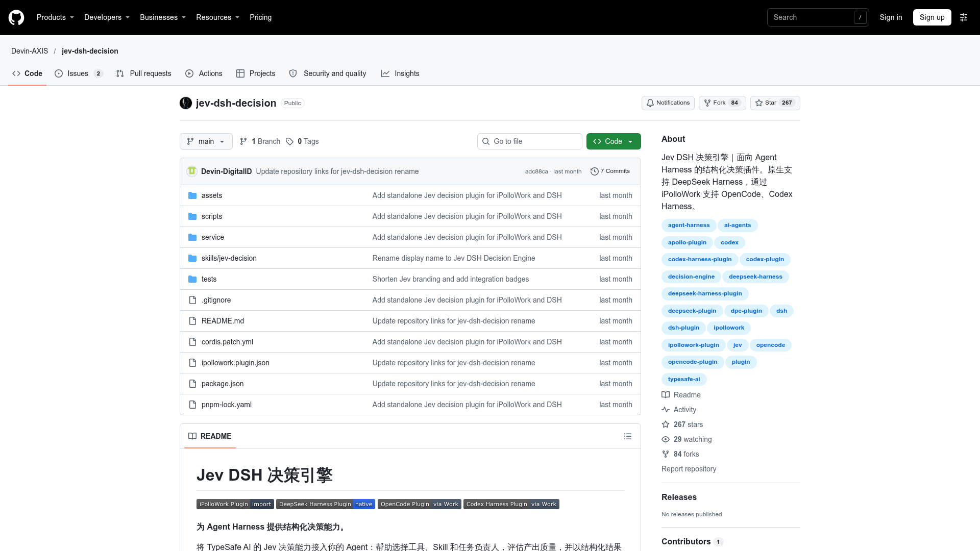Image resolution: width=980 pixels, height=551 pixels.
Task: Click the star icon next to 267 stars
Action: click(x=666, y=424)
